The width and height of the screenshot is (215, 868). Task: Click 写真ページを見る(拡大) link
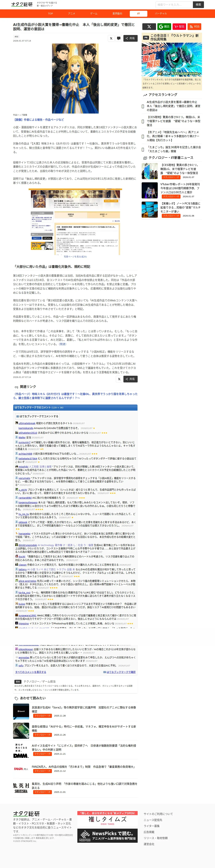click(75, 257)
